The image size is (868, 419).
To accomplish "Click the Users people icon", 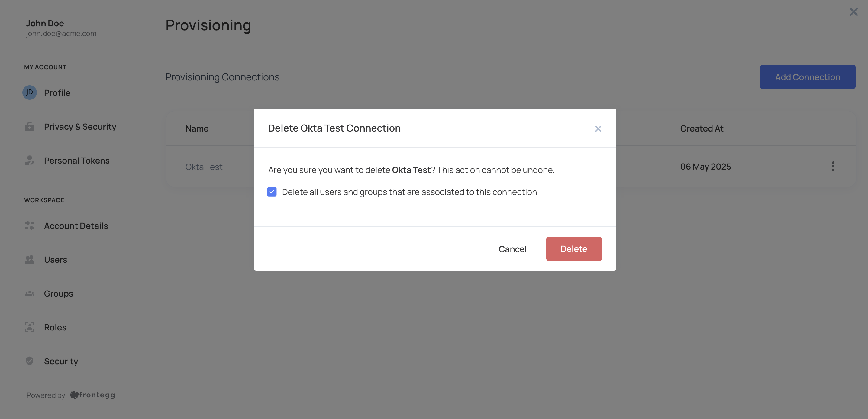I will click(29, 259).
